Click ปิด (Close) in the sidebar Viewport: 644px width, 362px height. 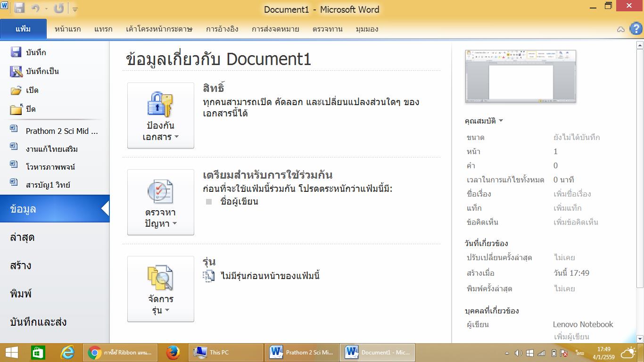pos(23,109)
